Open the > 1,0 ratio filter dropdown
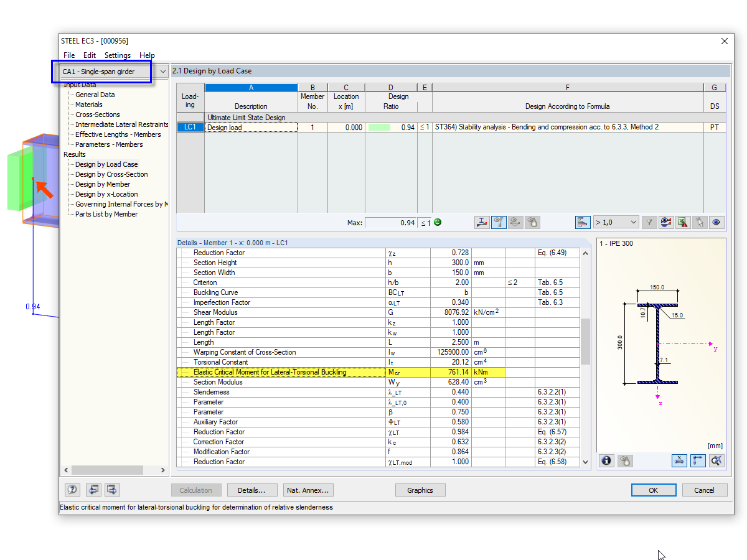The width and height of the screenshot is (747, 560). 616,222
